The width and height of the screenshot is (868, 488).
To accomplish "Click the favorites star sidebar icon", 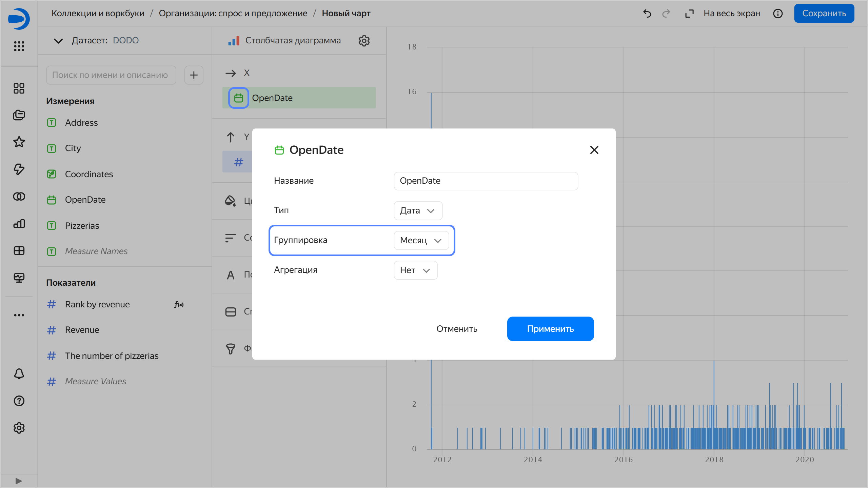I will pos(19,142).
